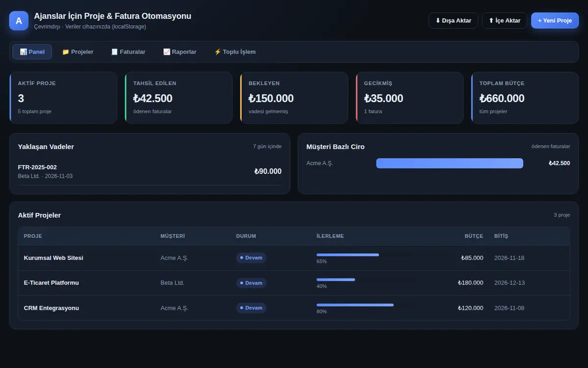Switch to the Projeler tab
This screenshot has height=368, width=588.
click(x=77, y=52)
